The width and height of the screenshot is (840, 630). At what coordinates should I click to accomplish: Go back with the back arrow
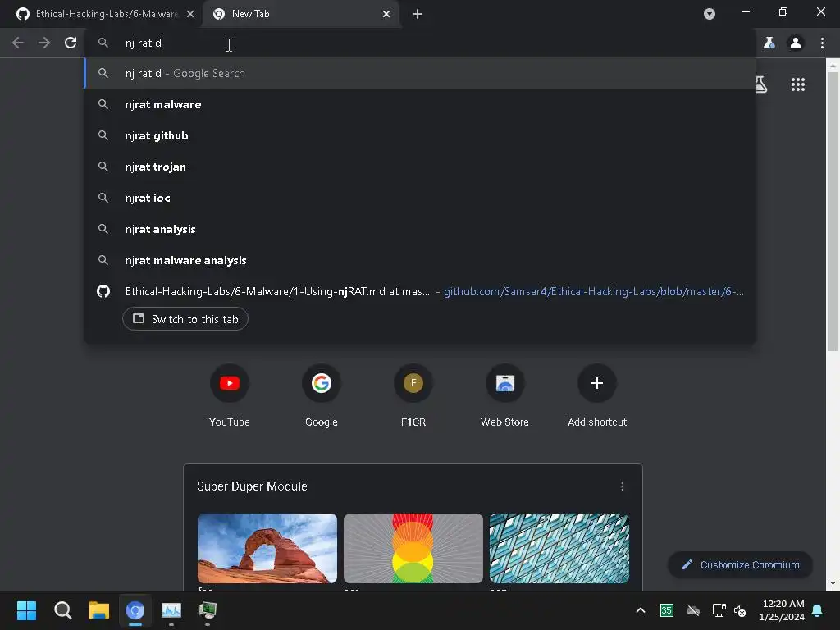[x=18, y=43]
